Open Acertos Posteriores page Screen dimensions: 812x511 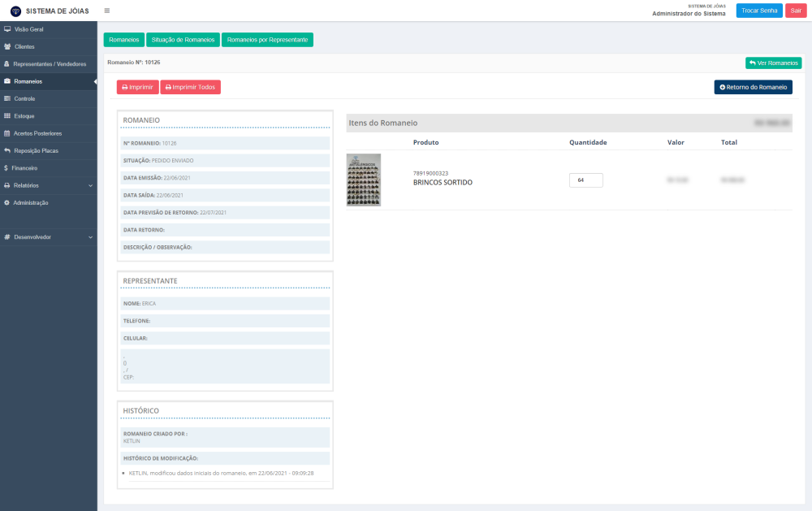37,133
